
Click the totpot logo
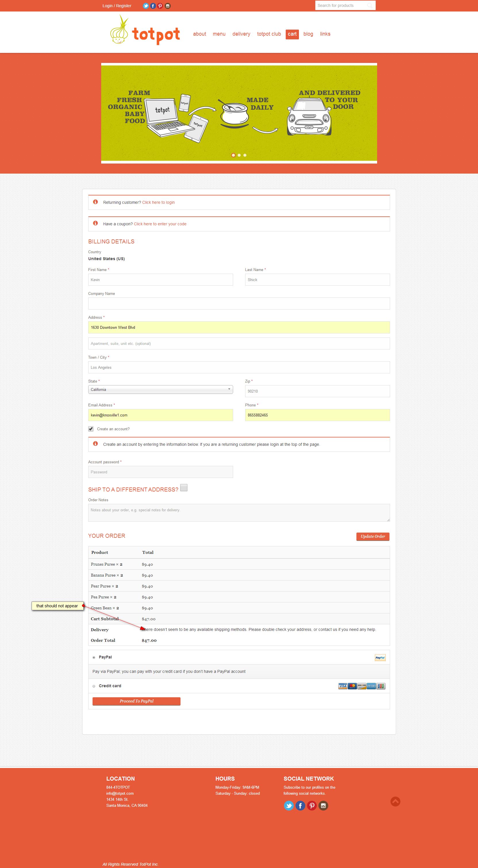(145, 31)
